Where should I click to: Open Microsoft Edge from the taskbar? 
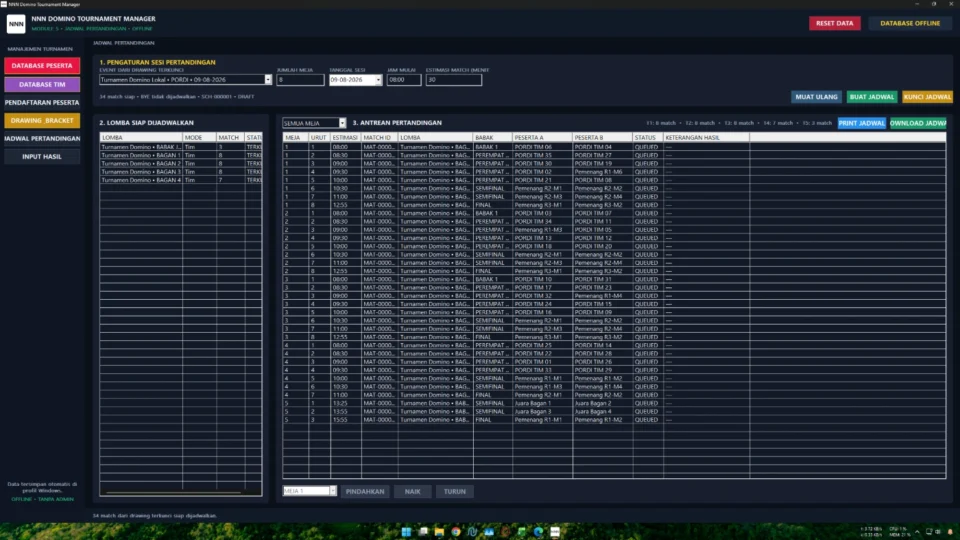(x=538, y=531)
